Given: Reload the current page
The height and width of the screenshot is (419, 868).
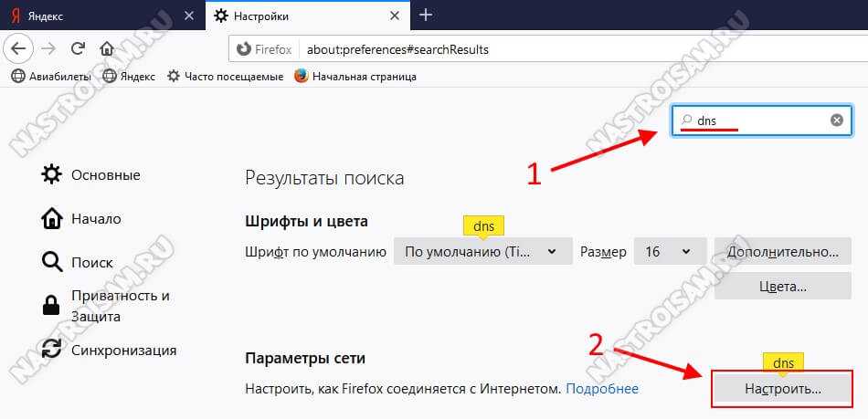Looking at the screenshot, I should 78,48.
